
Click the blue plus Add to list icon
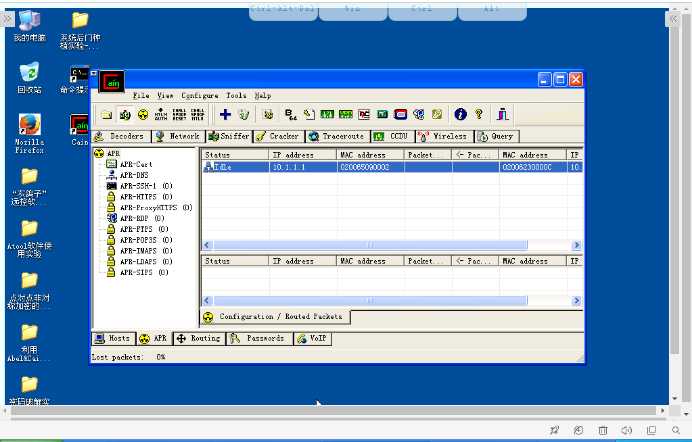[x=226, y=115]
